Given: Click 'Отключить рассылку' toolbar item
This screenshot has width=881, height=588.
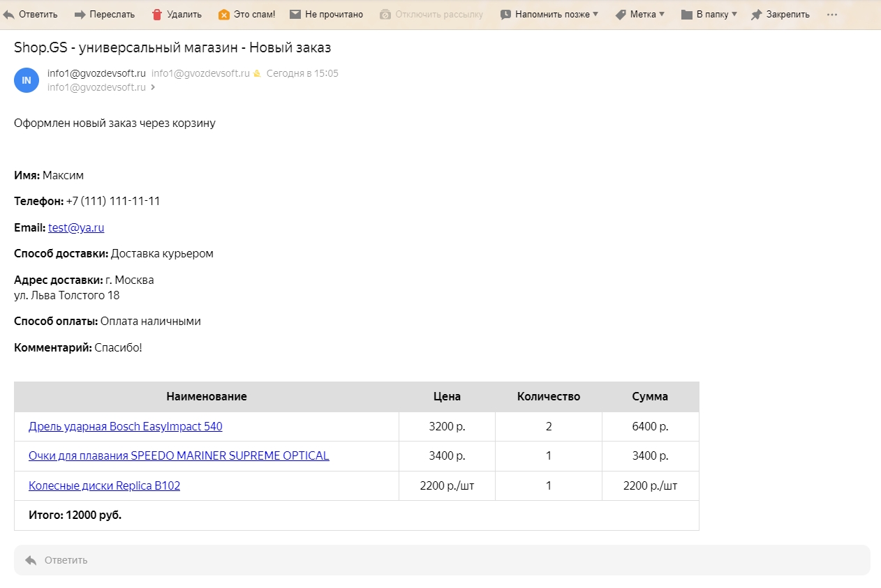Looking at the screenshot, I should coord(431,15).
